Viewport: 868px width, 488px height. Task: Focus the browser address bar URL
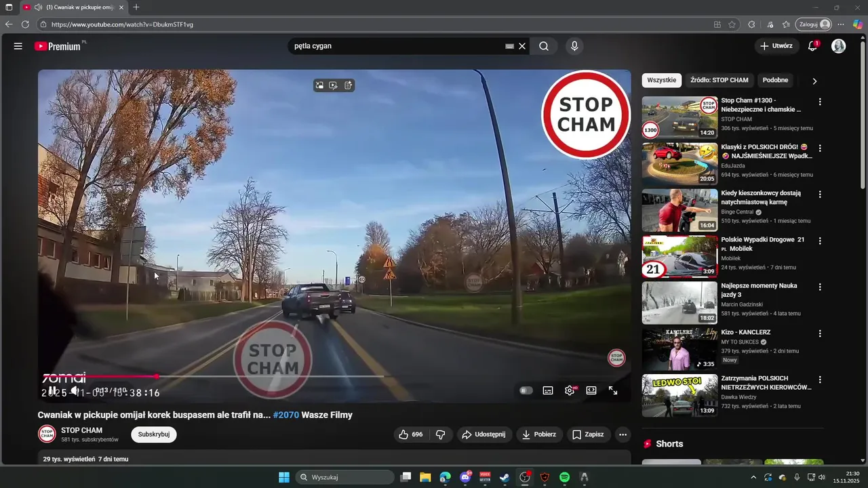point(122,24)
